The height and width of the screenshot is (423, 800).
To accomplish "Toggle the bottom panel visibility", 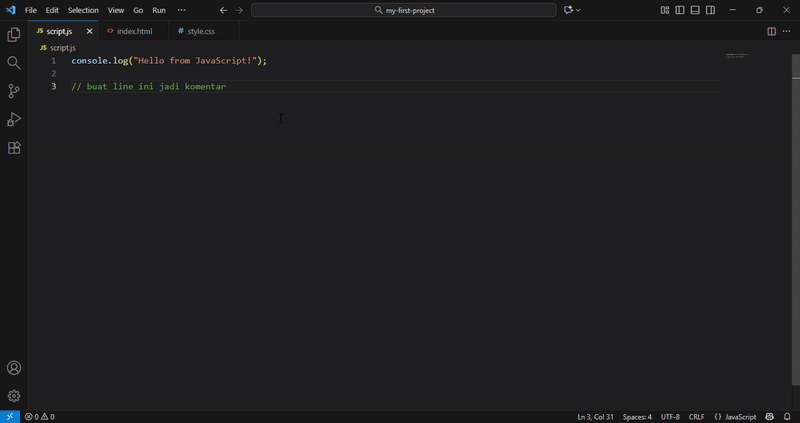I will coord(695,10).
